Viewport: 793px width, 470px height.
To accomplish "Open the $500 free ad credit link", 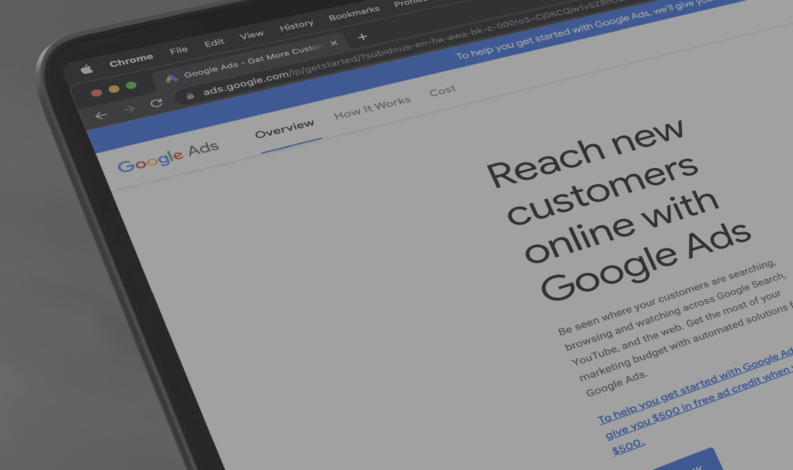I will point(695,402).
